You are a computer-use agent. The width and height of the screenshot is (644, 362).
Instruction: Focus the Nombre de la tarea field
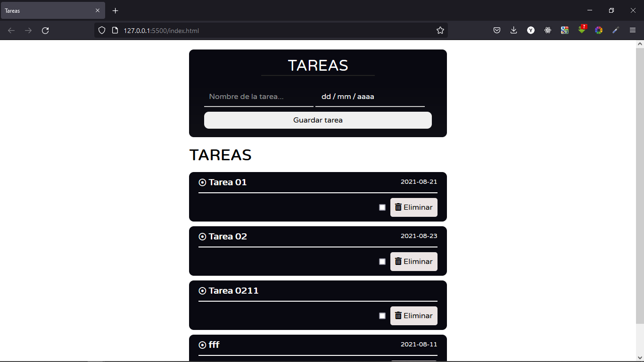259,97
